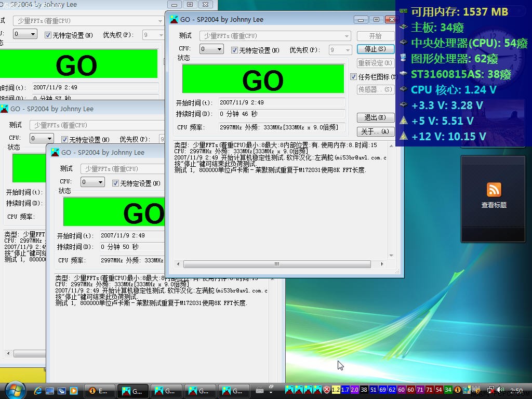Image resolution: width=532 pixels, height=399 pixels.
Task: Open 优先权 dropdown in top-left window
Action: point(153,35)
